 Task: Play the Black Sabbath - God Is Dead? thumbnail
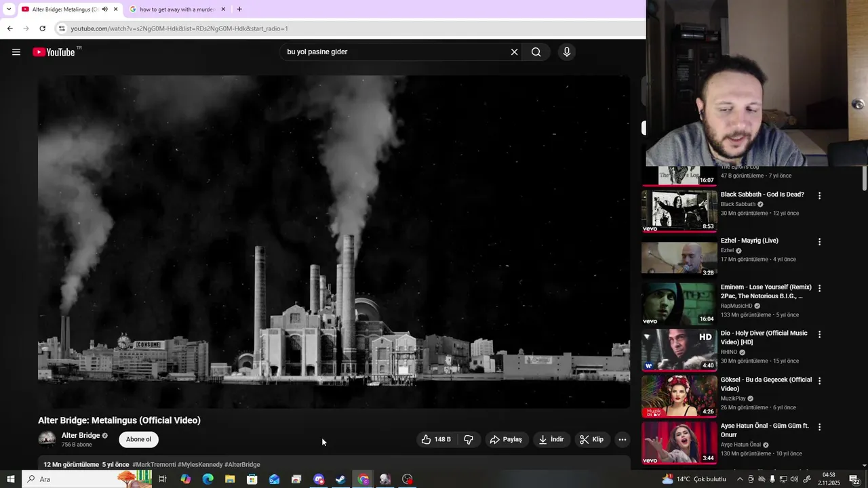679,211
